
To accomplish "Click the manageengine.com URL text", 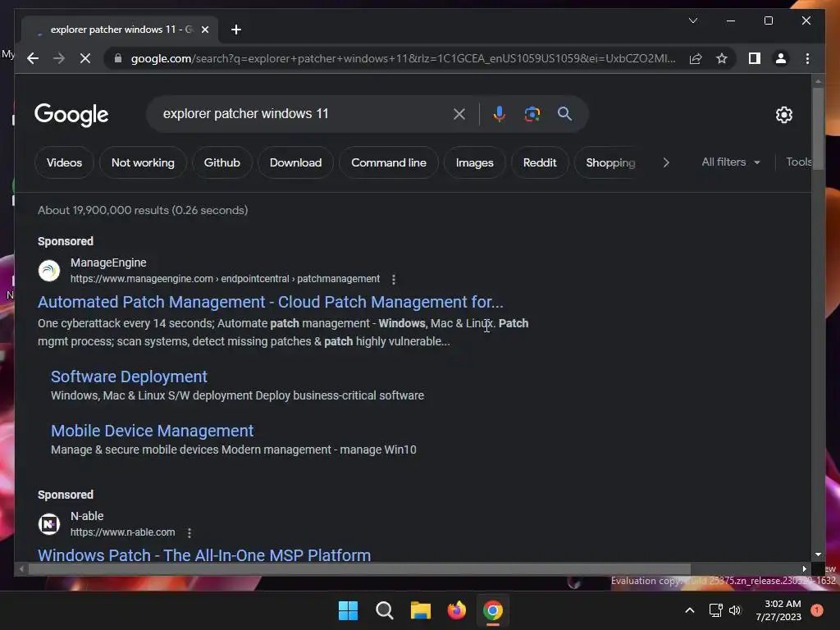I will 225,279.
